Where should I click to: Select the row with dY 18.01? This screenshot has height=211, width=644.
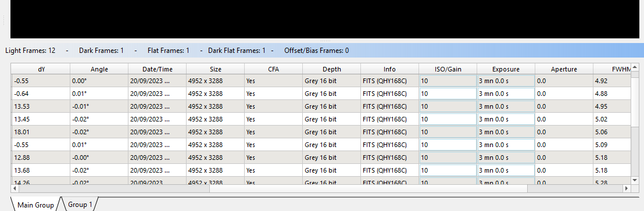click(x=320, y=132)
